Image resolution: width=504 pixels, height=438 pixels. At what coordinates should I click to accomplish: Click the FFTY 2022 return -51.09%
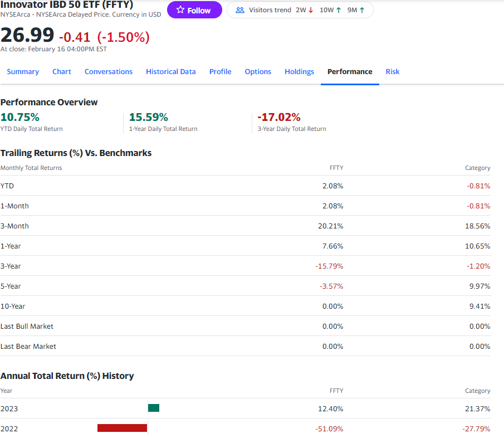pyautogui.click(x=329, y=429)
